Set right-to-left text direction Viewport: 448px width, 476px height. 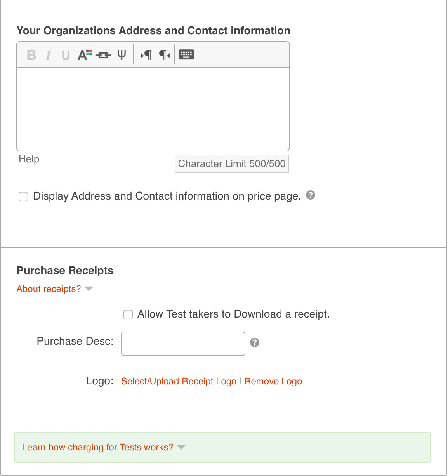(x=164, y=55)
